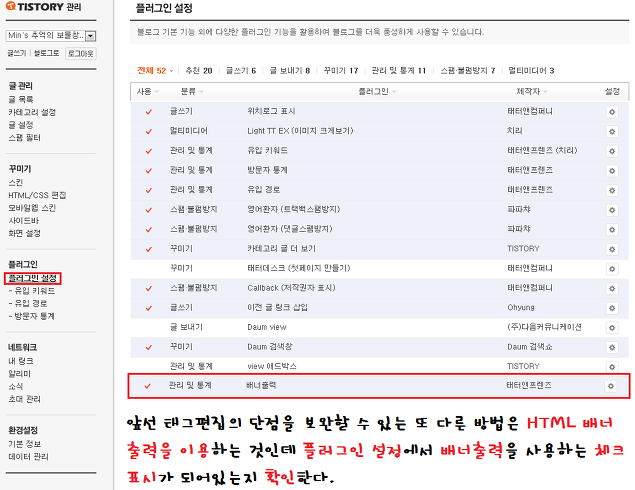Click plugin name view 애드박스
Screen dimensions: 635x490
click(272, 366)
